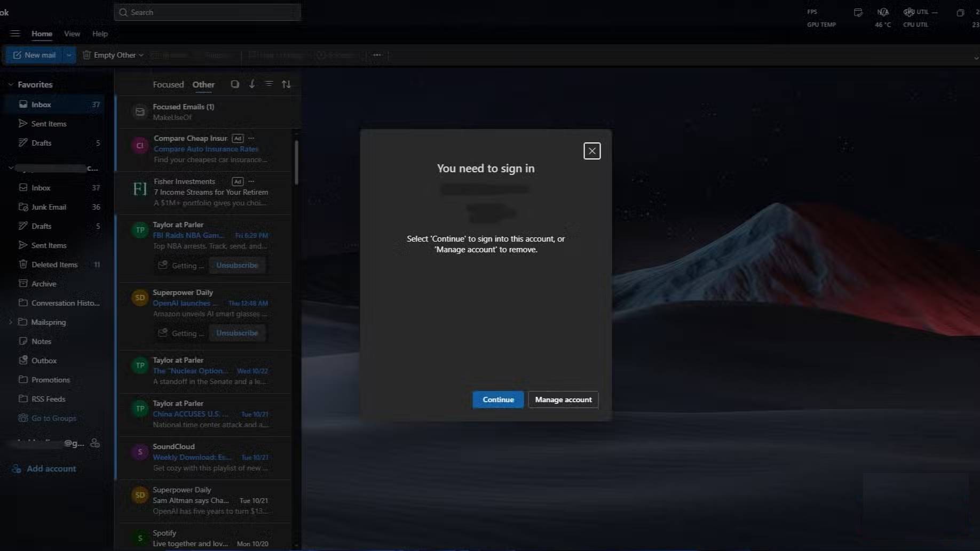Unsubscribe from the FBI Raids NBA message sender
Viewport: 980px width, 551px height.
(x=237, y=265)
